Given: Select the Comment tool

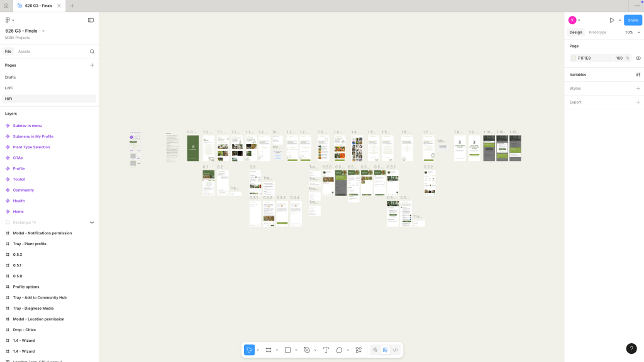Looking at the screenshot, I should tap(339, 350).
